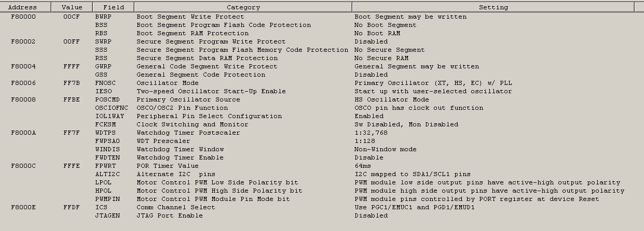
Task: Select the FF7B value at address F80006
Action: coord(72,83)
